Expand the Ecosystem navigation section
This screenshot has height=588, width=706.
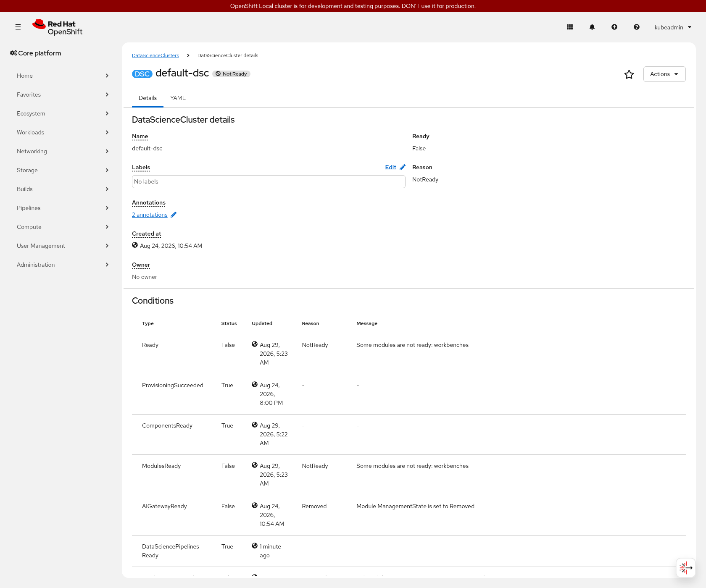pyautogui.click(x=63, y=113)
